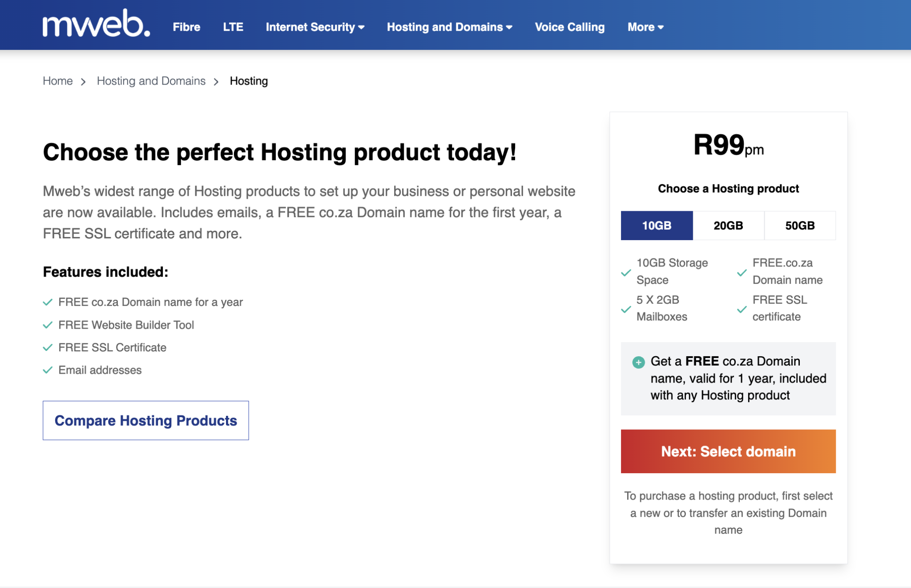Screen dimensions: 911x588
Task: Click the checkmark next to 5 X 2GB Mailboxes
Action: pyautogui.click(x=626, y=309)
